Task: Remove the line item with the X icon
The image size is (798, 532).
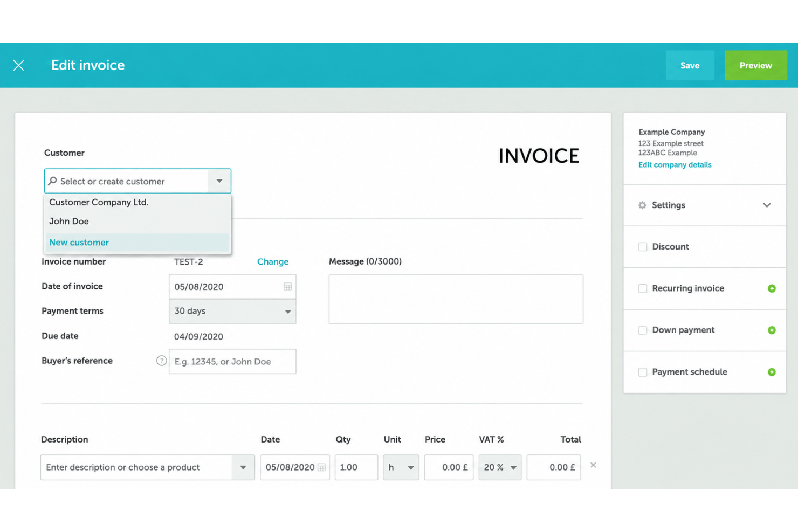Action: point(593,465)
